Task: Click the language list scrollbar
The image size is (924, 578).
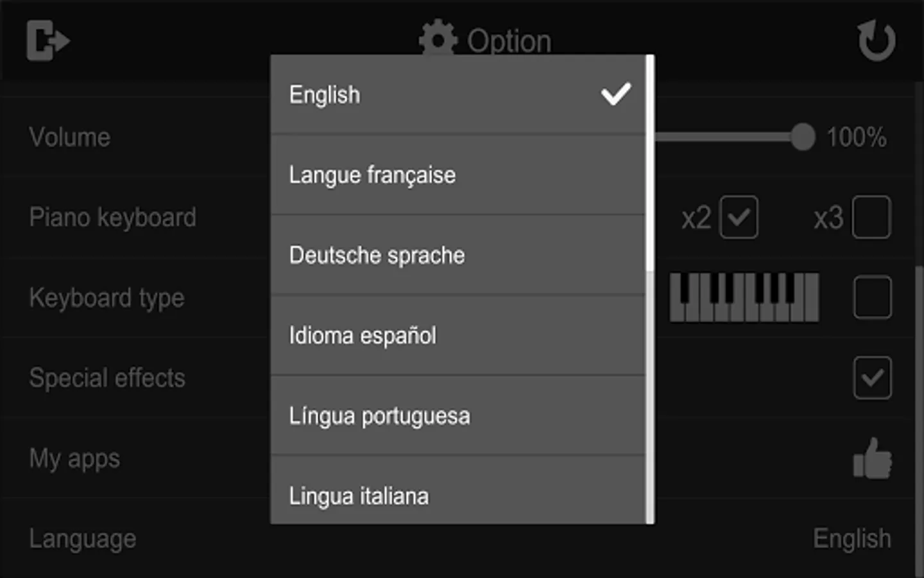Action: pyautogui.click(x=650, y=164)
